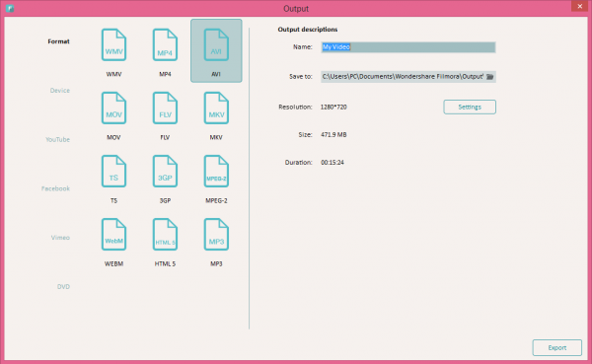Click the Export button

556,348
